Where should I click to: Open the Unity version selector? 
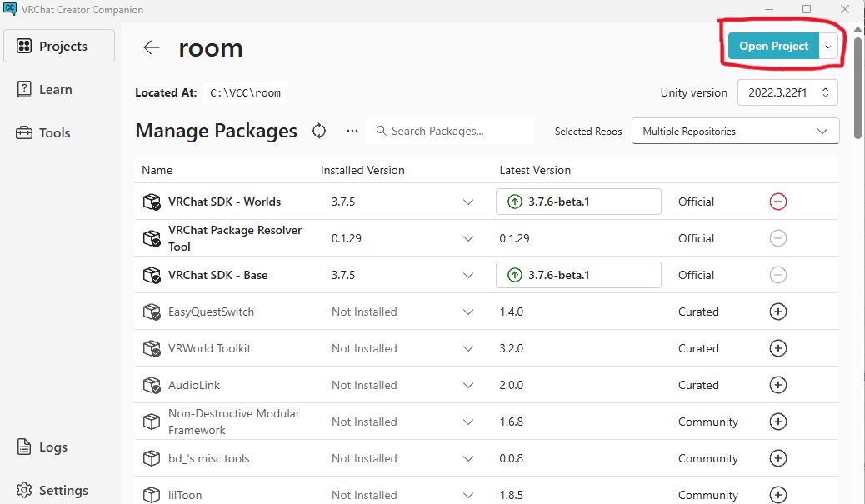787,92
